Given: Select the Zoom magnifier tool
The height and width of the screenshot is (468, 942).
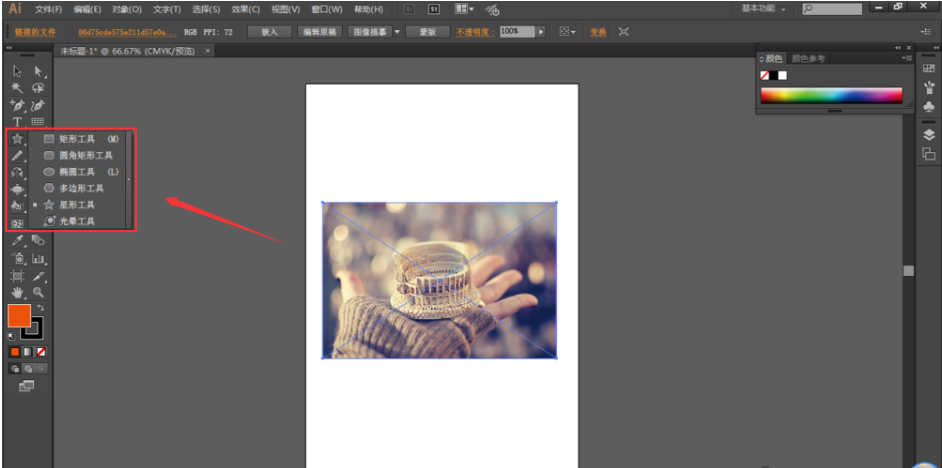Looking at the screenshot, I should pyautogui.click(x=38, y=293).
